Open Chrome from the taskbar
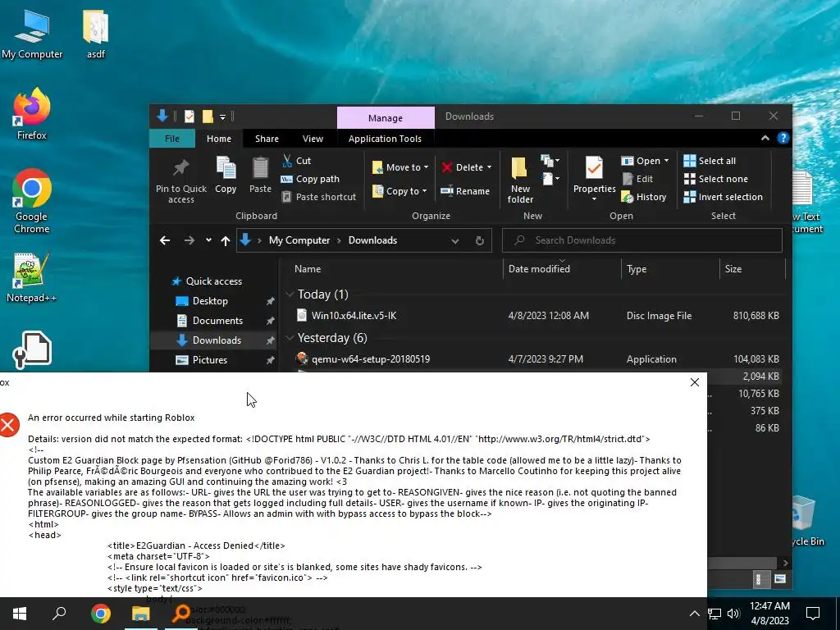 coord(101,614)
